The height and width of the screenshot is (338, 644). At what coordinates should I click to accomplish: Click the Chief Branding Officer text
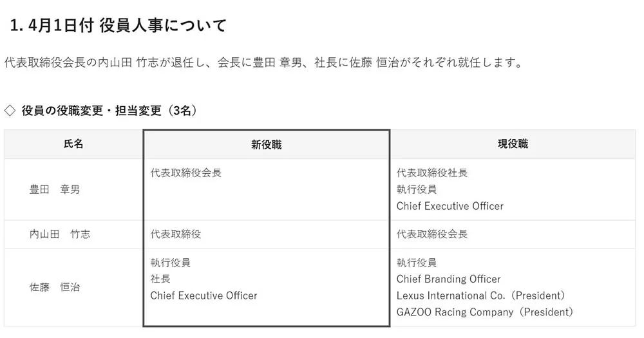tap(448, 279)
